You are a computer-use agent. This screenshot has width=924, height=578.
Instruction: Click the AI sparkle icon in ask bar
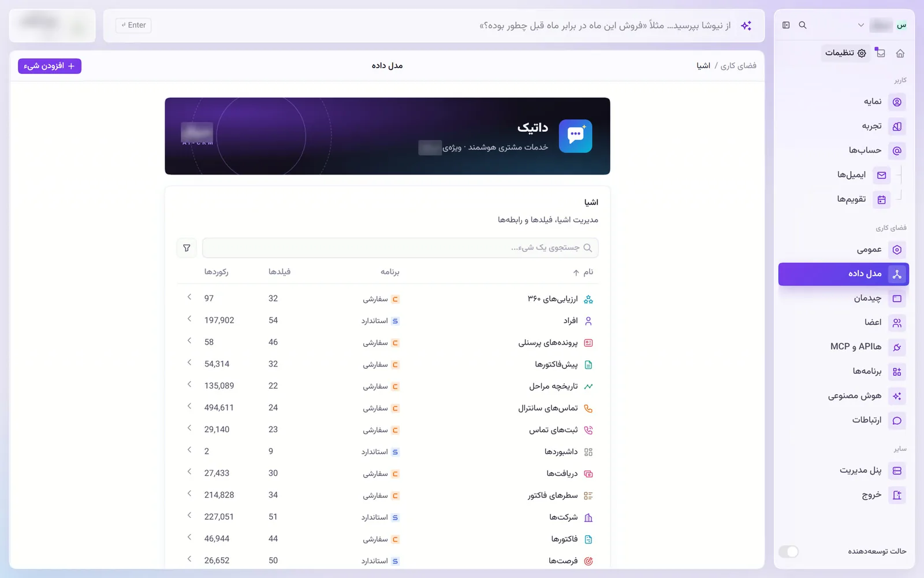[746, 25]
